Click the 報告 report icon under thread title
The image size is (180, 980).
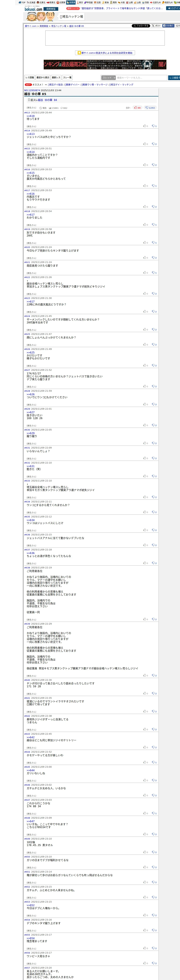(43, 108)
